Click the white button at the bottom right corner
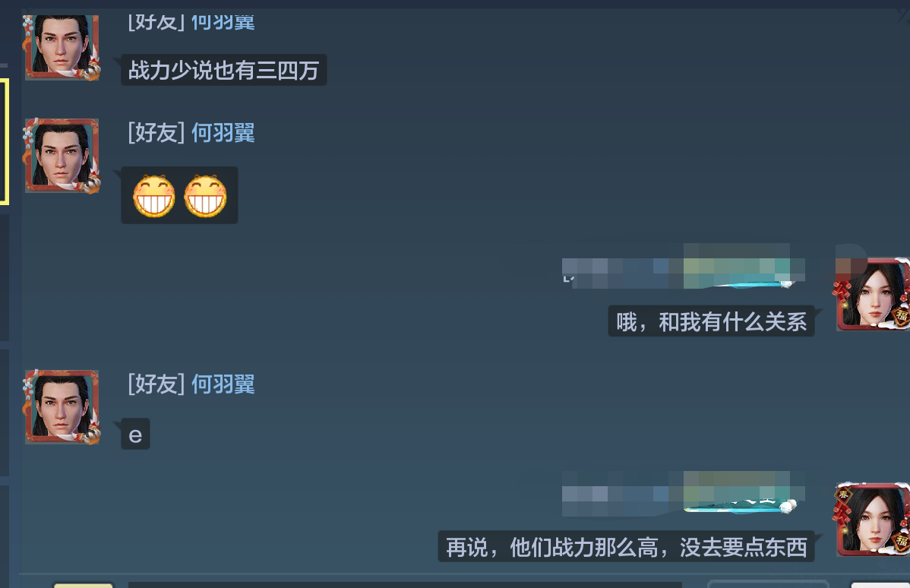The width and height of the screenshot is (910, 588). tap(880, 585)
